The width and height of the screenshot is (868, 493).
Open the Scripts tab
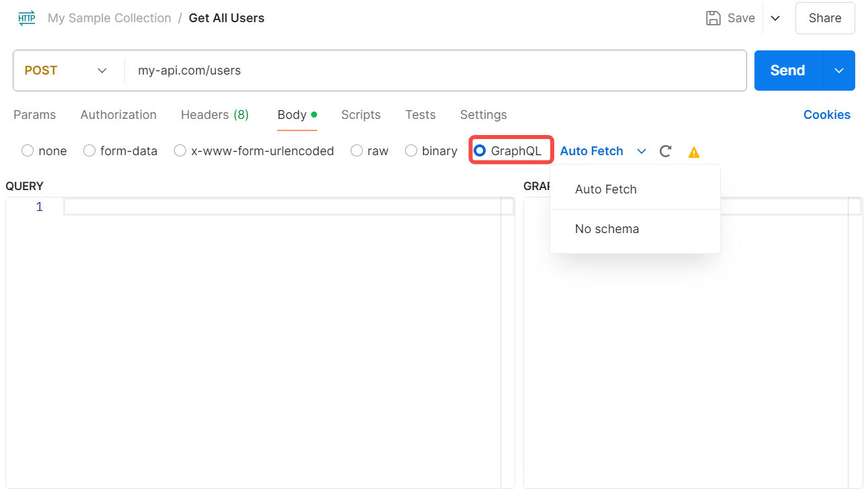361,115
